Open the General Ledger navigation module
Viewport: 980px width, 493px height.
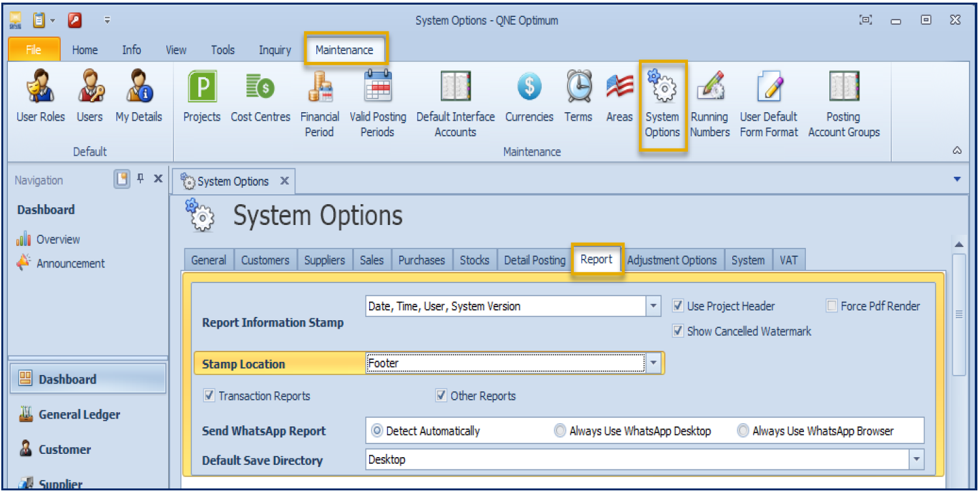click(x=87, y=414)
